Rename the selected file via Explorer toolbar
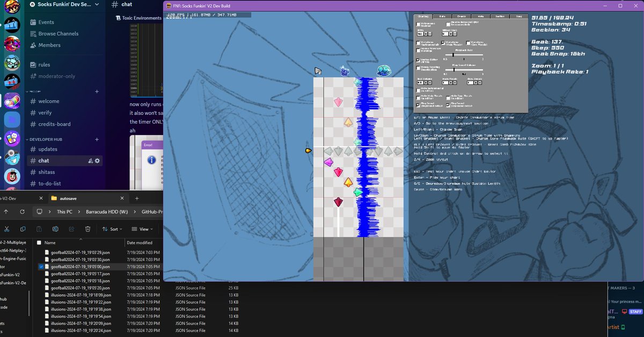Image resolution: width=644 pixels, height=337 pixels. pyautogui.click(x=55, y=229)
